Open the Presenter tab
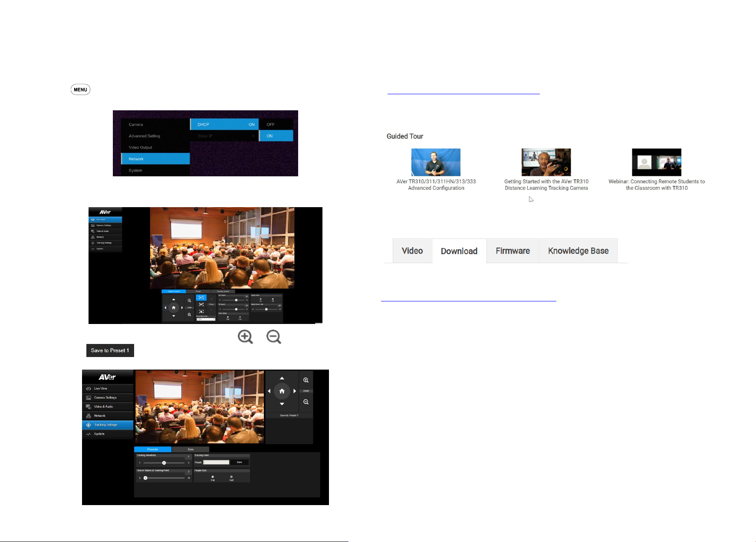Screen dimensions: 756x542 (x=153, y=449)
